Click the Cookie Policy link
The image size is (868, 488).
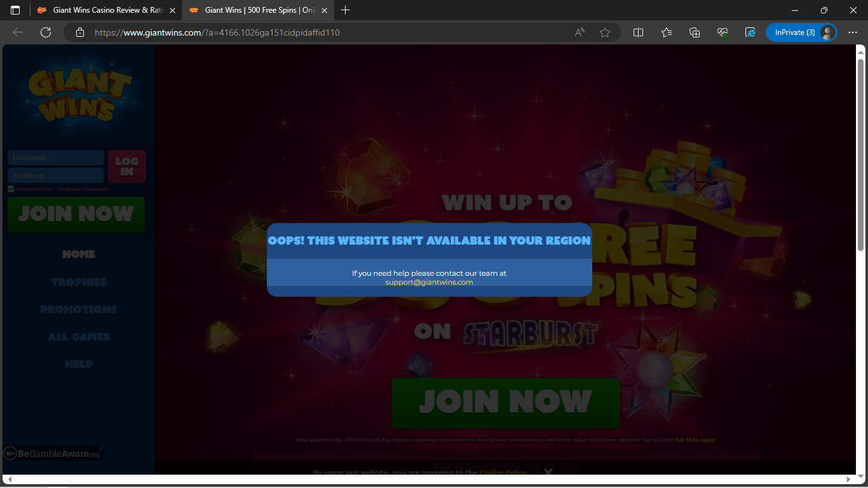coord(503,472)
